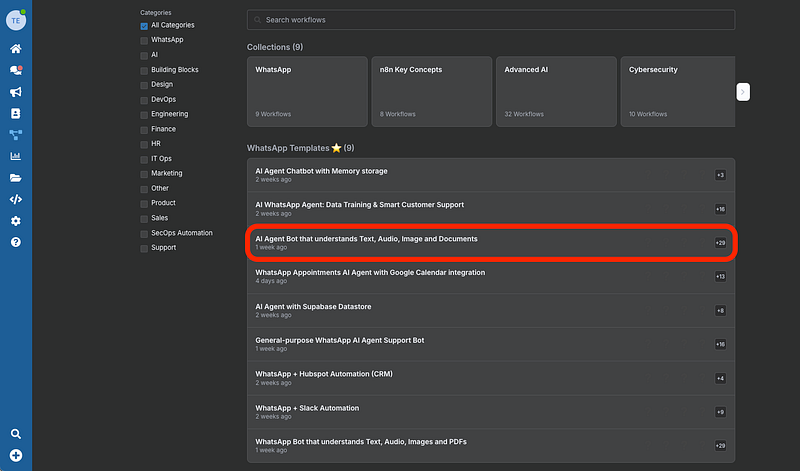Tick the SecOps Automation checkbox
Viewport: 800px width, 471px height.
point(144,233)
